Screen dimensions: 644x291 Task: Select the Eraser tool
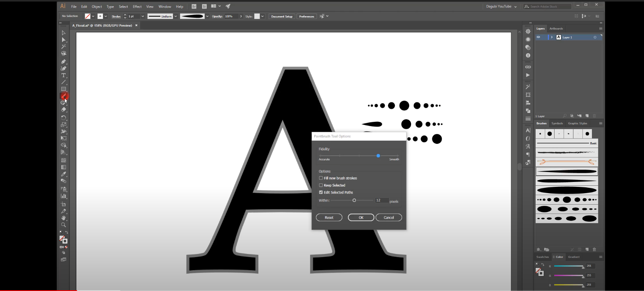point(64,110)
